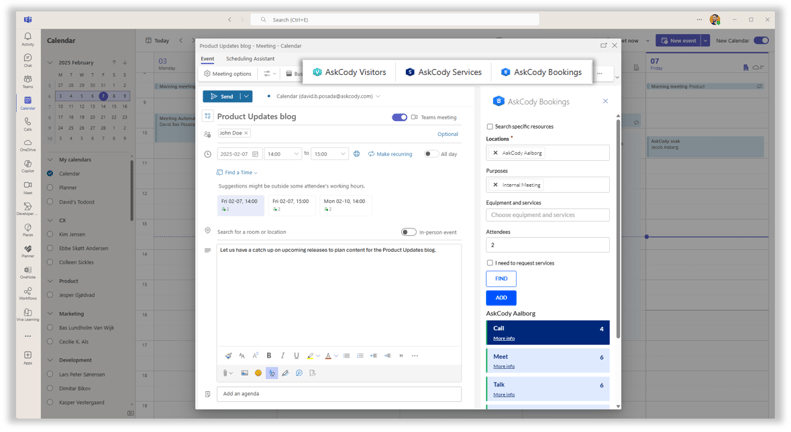Click the font color red A
The image size is (791, 432).
tap(328, 356)
